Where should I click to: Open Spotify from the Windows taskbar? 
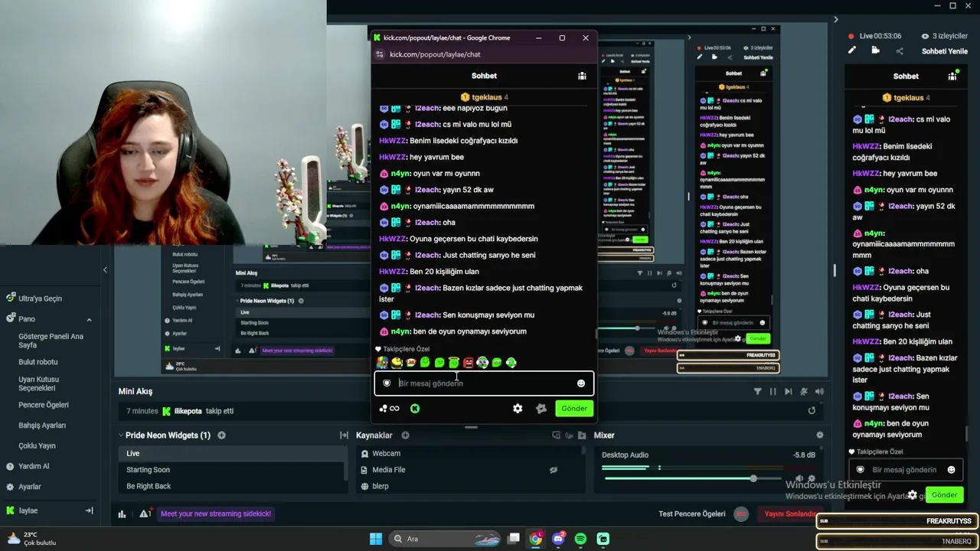point(580,539)
